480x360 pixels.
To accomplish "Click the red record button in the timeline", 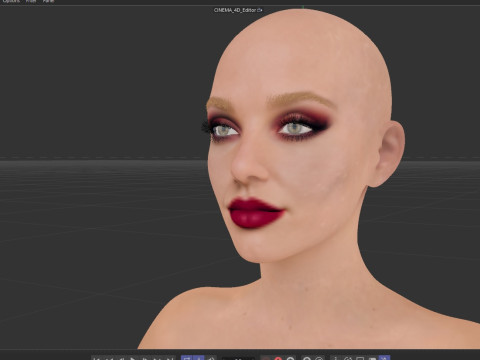I will [x=278, y=359].
